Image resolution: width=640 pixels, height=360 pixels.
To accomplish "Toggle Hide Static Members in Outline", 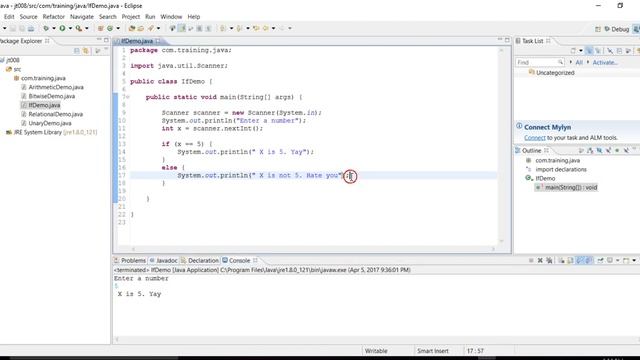I will point(609,151).
